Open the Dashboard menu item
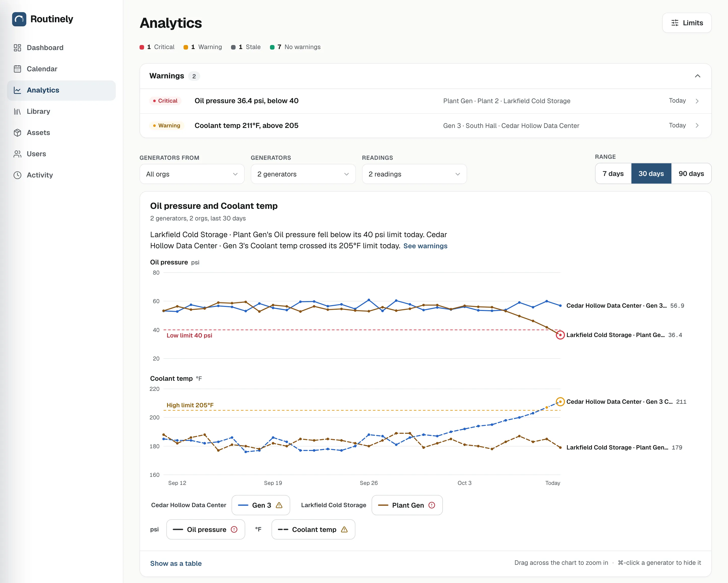Viewport: 728px width, 583px height. click(x=61, y=48)
